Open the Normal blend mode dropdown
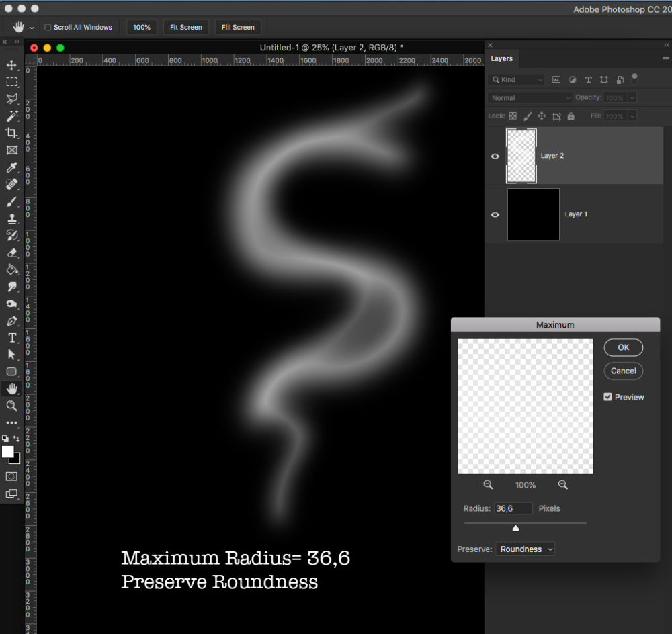 click(x=530, y=97)
